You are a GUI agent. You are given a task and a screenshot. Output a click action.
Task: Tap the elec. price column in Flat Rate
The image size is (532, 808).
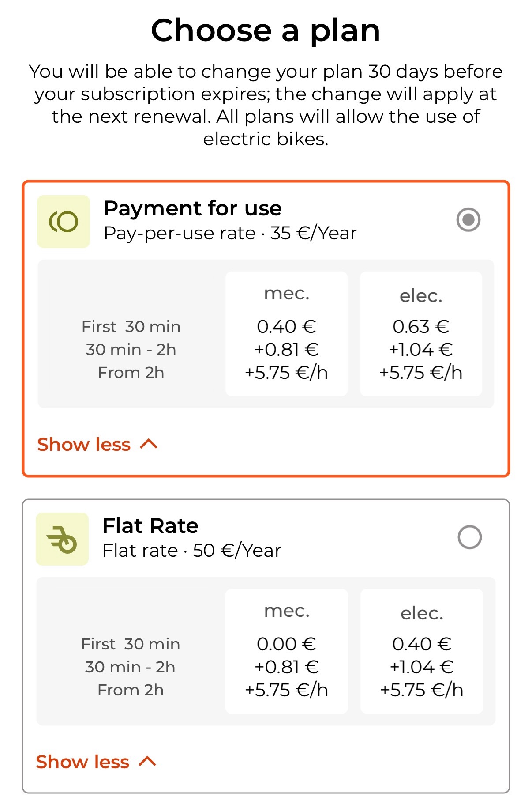pos(422,651)
